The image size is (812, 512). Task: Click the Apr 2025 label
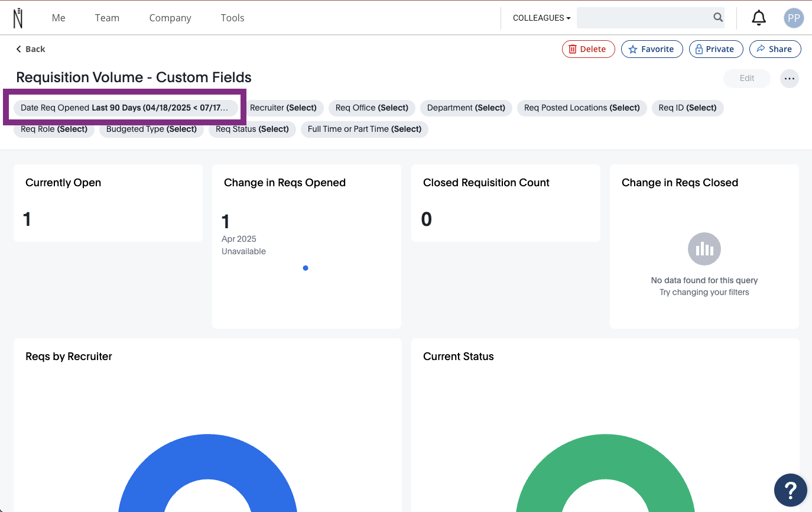click(239, 239)
